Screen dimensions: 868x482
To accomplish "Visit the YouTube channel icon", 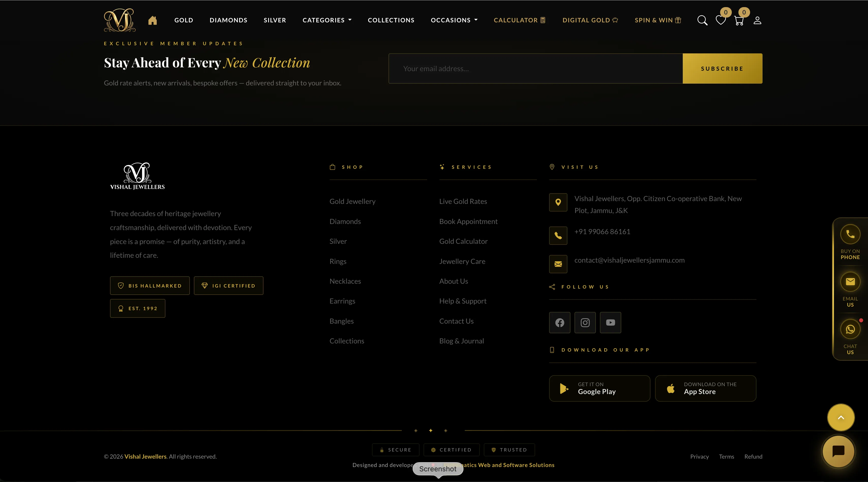I will 611,323.
